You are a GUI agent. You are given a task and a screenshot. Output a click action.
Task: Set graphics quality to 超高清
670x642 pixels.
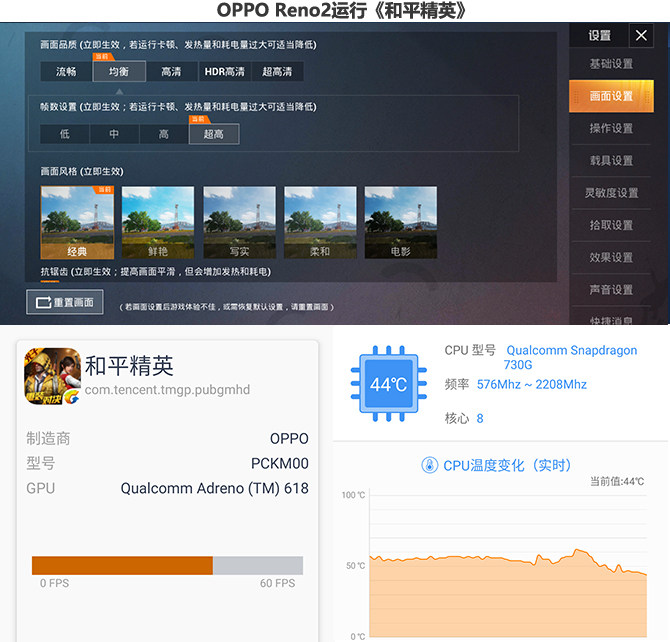277,71
